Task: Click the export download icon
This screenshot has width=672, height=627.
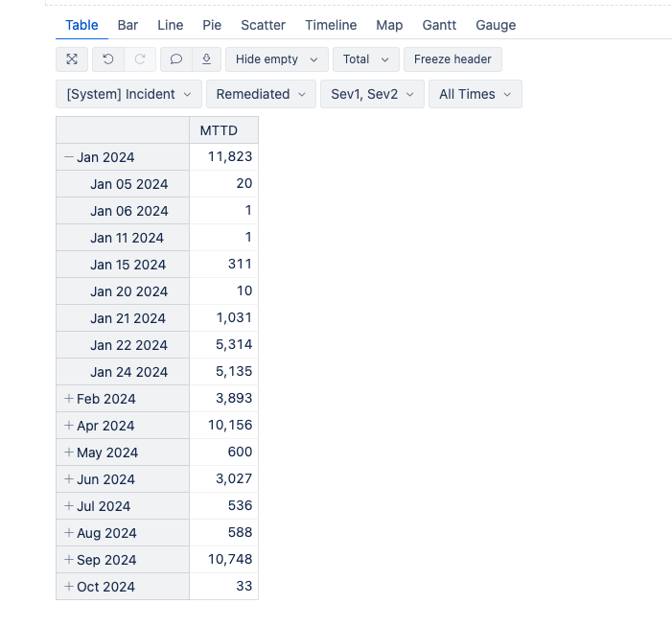Action: pos(206,59)
